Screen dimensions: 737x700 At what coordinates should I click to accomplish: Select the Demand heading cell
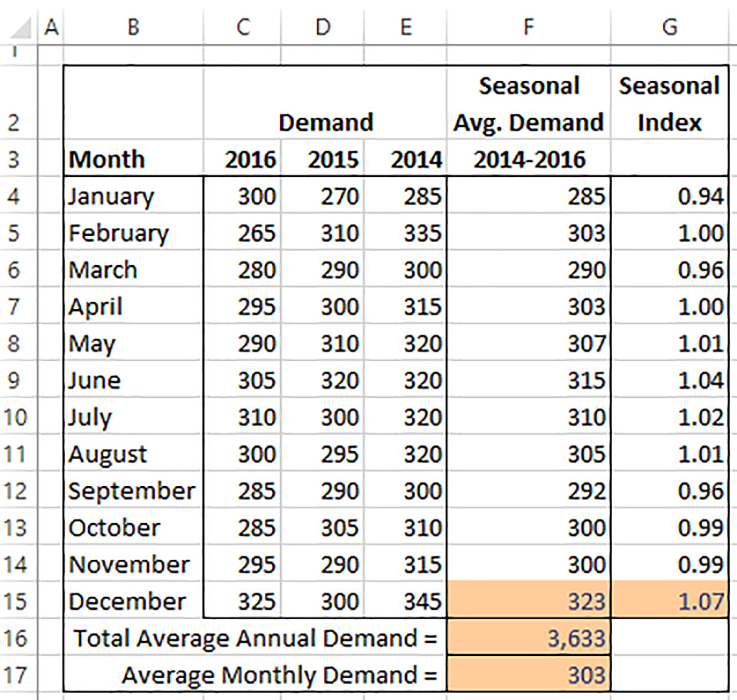325,123
